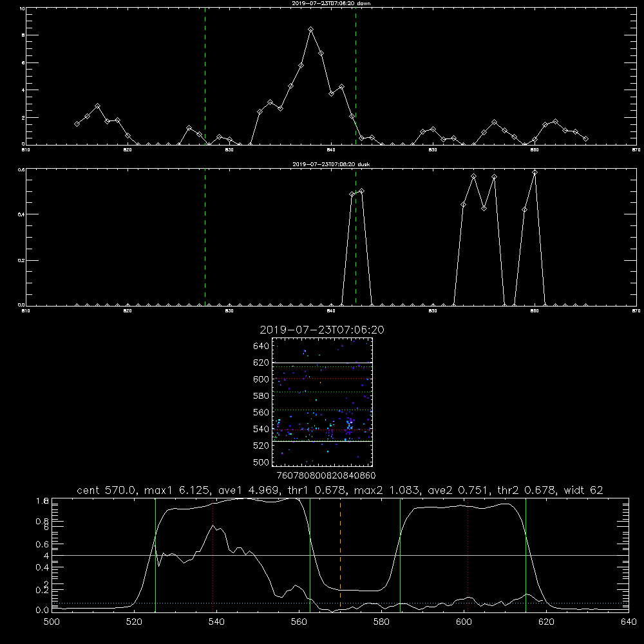The image size is (644, 644).
Task: Click the left green dashed line in the dusk plot
Action: [205, 238]
